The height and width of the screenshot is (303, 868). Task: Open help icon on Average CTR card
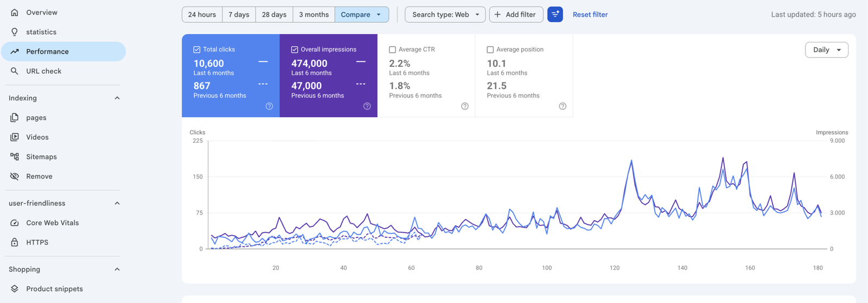tap(465, 106)
